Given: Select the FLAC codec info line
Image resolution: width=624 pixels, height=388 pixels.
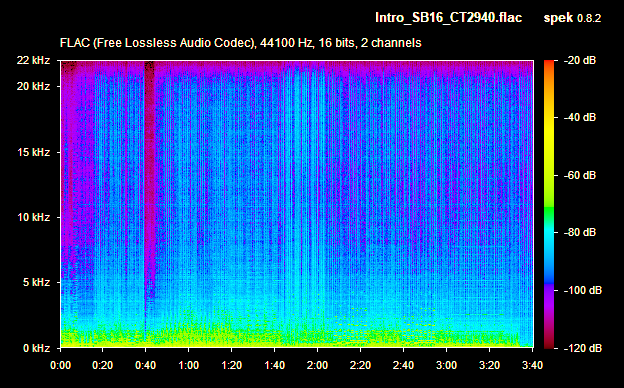Looking at the screenshot, I should click(240, 43).
